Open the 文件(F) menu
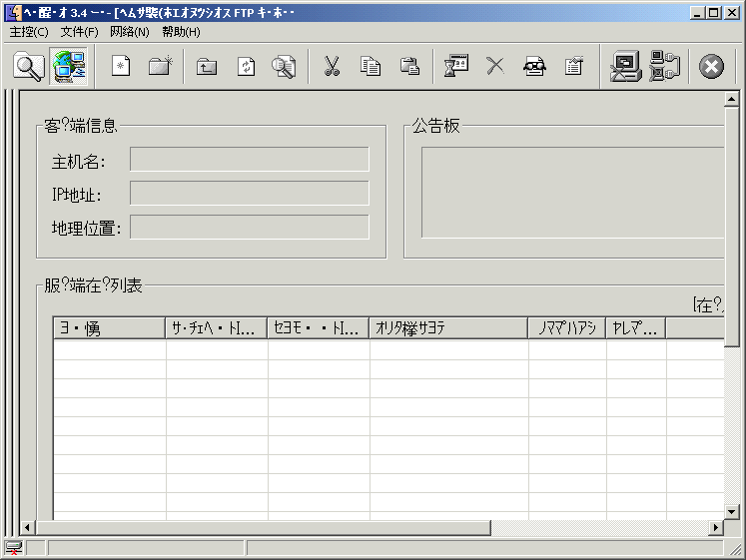 coord(79,32)
